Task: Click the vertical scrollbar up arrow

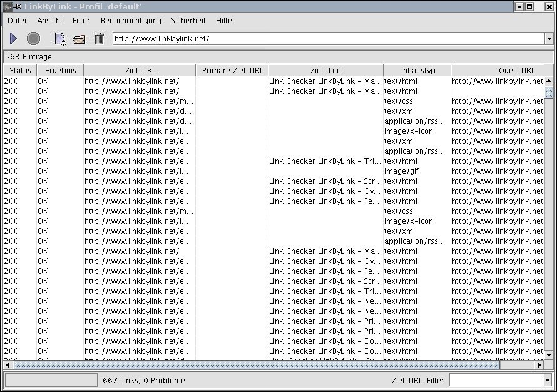Action: coord(549,81)
